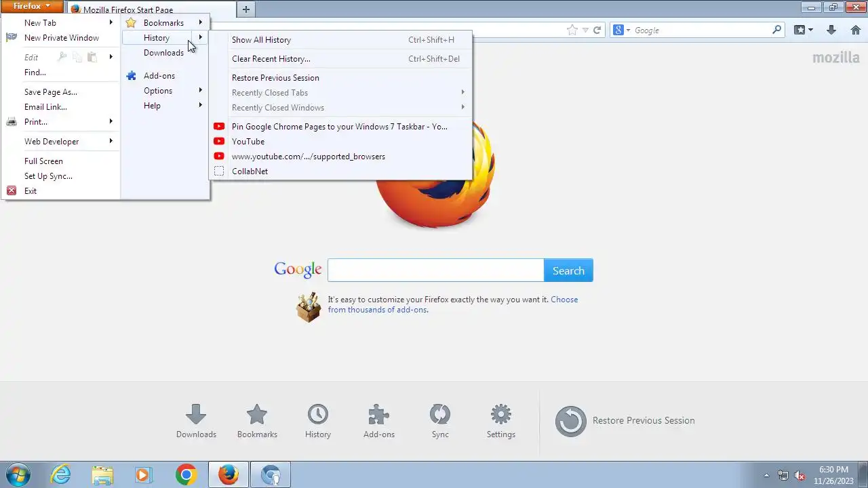Focus the Google search field on start page

click(x=436, y=270)
